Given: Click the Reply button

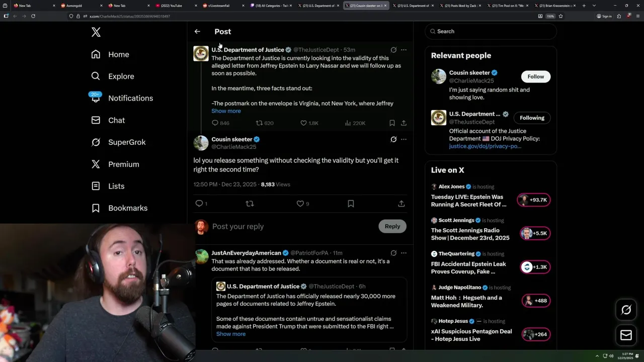Looking at the screenshot, I should [x=392, y=226].
